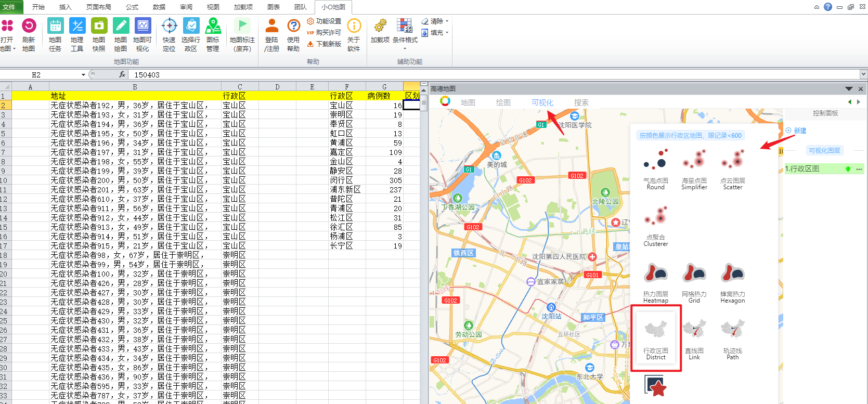Switch to 开始 ribbon tab
The image size is (868, 404).
38,7
